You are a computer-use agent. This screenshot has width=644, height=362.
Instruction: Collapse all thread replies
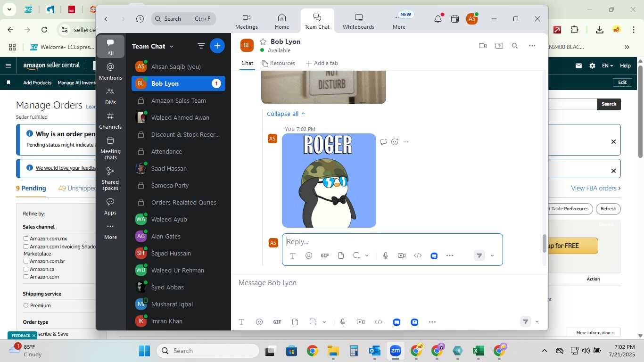(286, 114)
